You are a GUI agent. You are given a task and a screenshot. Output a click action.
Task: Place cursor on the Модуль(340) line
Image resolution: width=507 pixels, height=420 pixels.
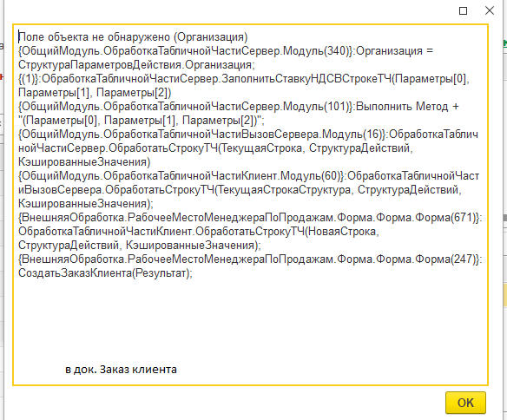click(x=226, y=51)
